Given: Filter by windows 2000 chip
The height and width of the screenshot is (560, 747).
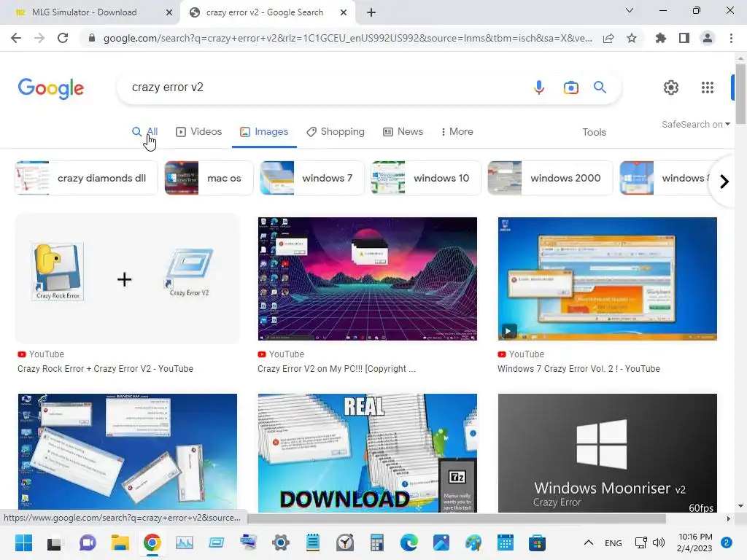Looking at the screenshot, I should coord(550,178).
